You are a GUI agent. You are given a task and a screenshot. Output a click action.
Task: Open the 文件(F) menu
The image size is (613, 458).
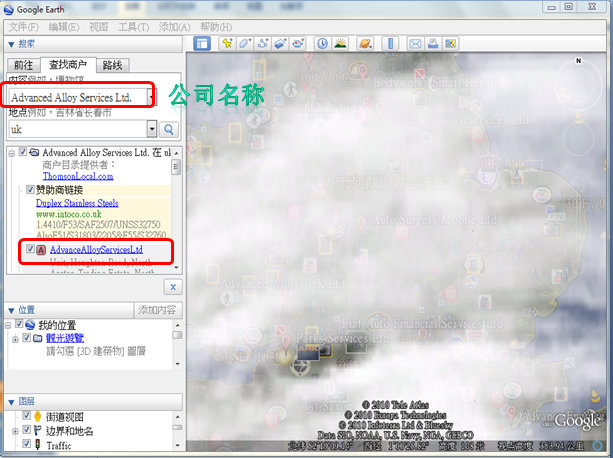[x=23, y=27]
